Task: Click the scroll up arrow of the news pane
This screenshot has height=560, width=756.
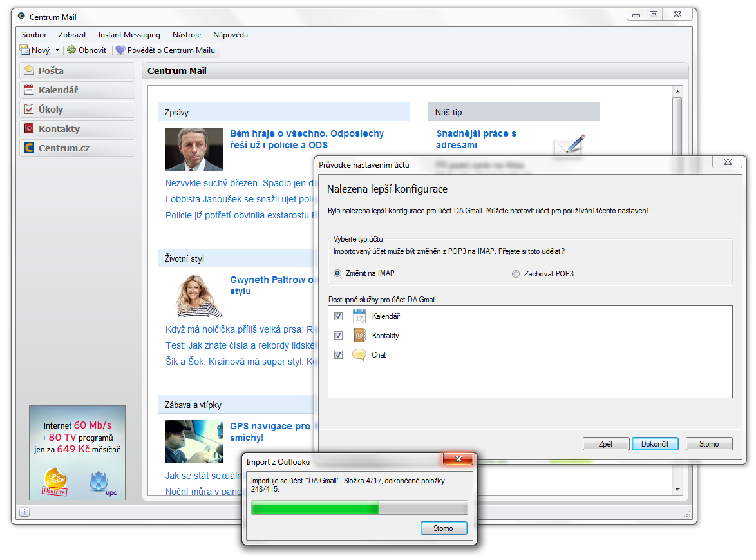Action: pos(677,91)
